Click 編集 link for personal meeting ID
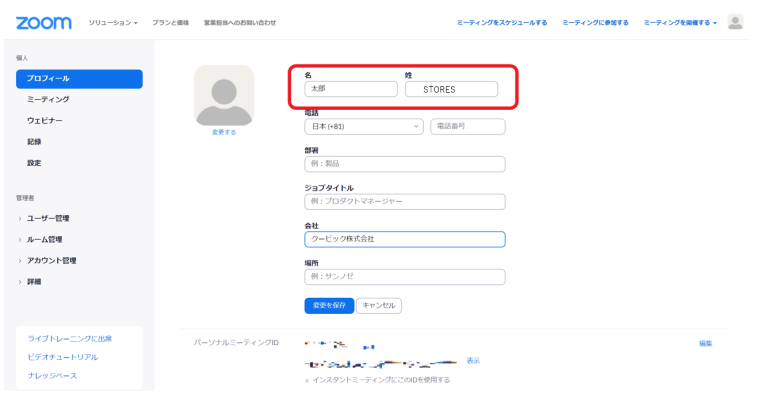 point(705,343)
